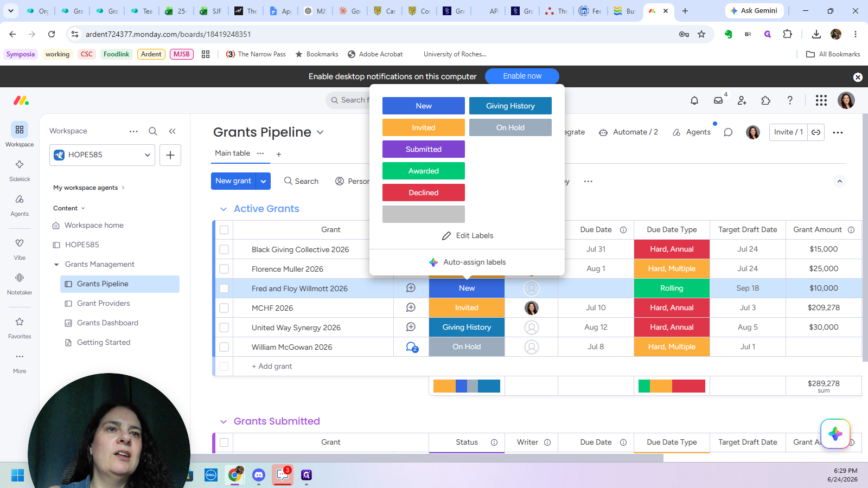Open the Chrome icon in the taskbar
The image size is (868, 488).
pyautogui.click(x=235, y=475)
